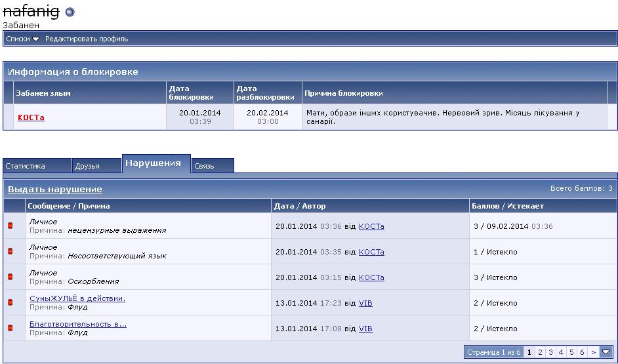Click author VIB on 17:23 infraction
Screen dimensions: 618x364
tap(365, 303)
